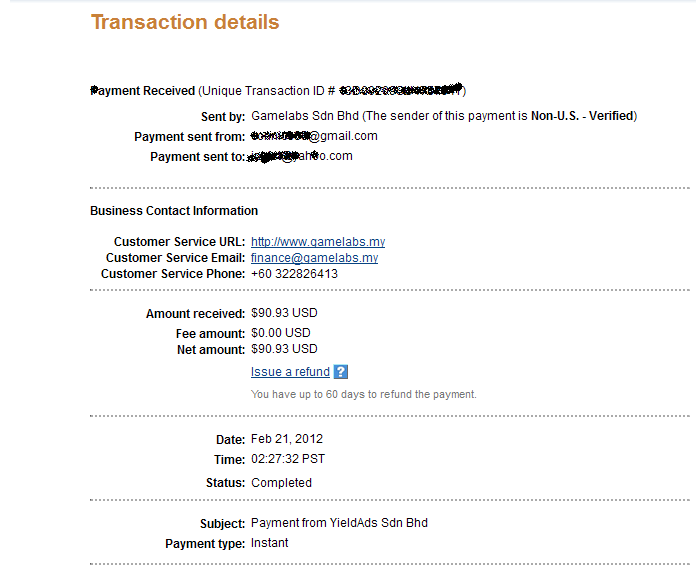Click the Feb 21, 2012 date value
Image resolution: width=696 pixels, height=570 pixels.
(x=287, y=439)
